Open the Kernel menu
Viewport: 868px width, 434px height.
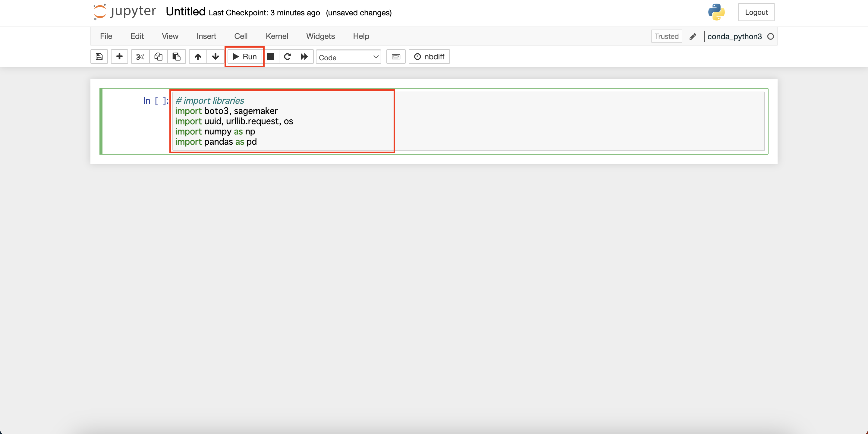coord(277,36)
